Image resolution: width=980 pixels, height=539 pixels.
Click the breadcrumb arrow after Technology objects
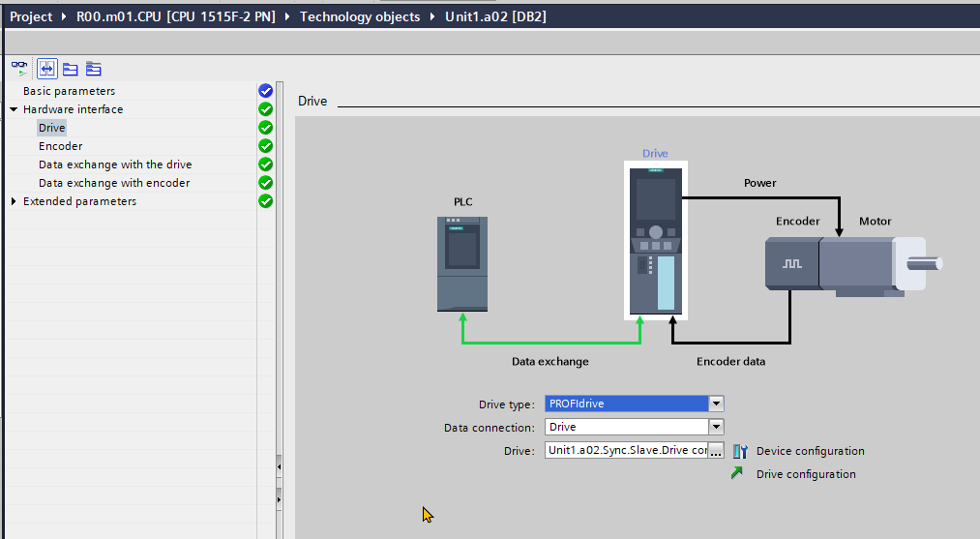(x=432, y=16)
